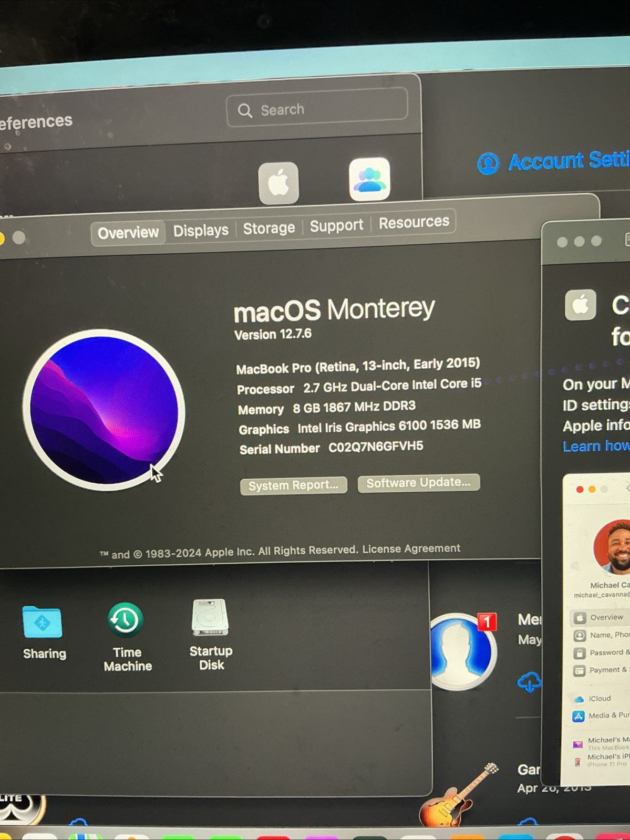Switch to the Overview tab
This screenshot has width=630, height=840.
(x=128, y=233)
